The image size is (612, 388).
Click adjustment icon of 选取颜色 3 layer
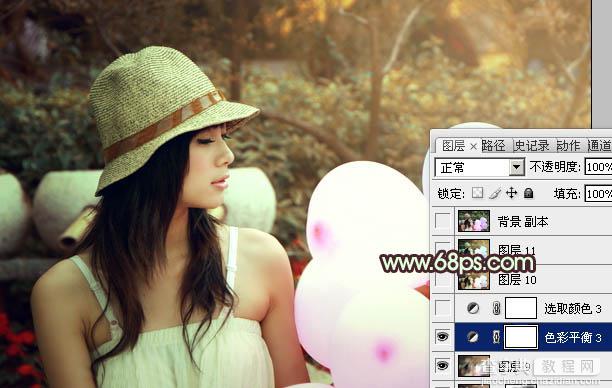pyautogui.click(x=473, y=308)
